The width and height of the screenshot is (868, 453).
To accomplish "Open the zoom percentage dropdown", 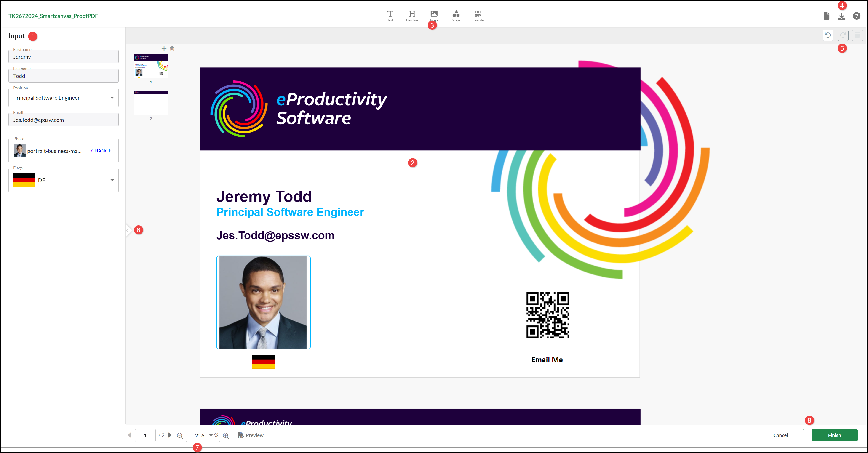I will coord(211,435).
